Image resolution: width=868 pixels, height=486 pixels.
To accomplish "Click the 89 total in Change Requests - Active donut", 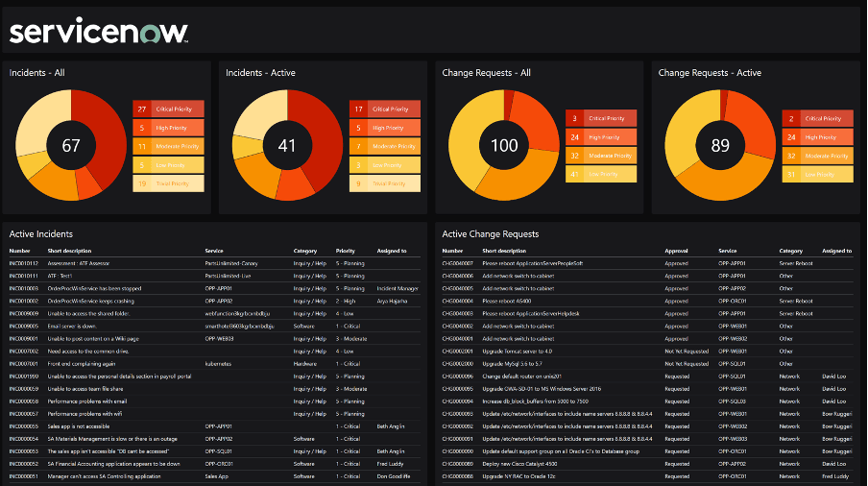I will [720, 146].
